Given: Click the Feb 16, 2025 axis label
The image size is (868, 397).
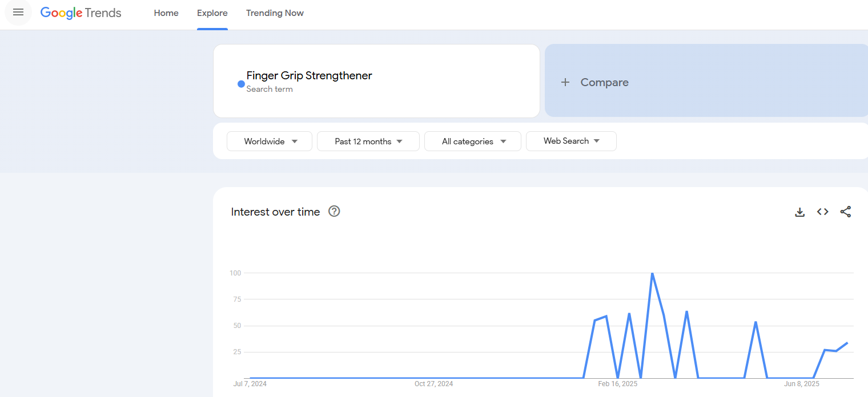Looking at the screenshot, I should pyautogui.click(x=618, y=384).
